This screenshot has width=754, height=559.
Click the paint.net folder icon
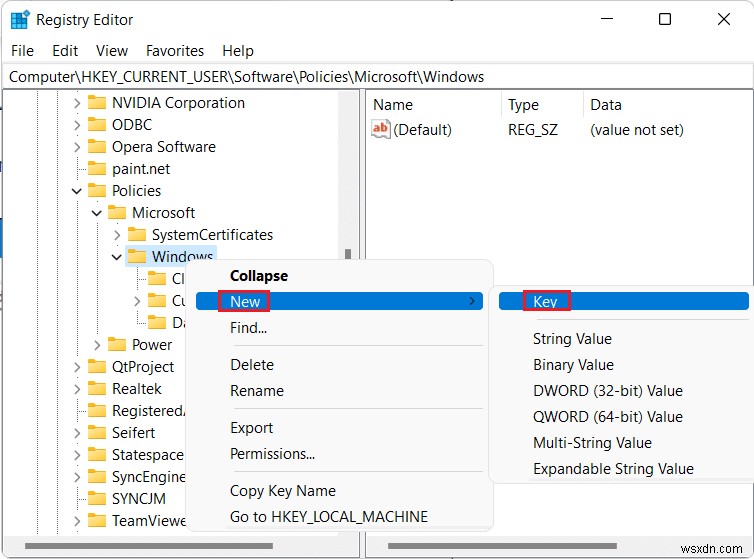(x=97, y=169)
